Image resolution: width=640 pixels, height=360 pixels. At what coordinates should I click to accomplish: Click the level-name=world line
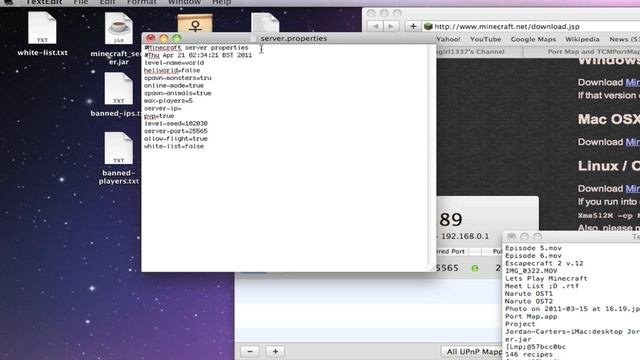pyautogui.click(x=174, y=63)
